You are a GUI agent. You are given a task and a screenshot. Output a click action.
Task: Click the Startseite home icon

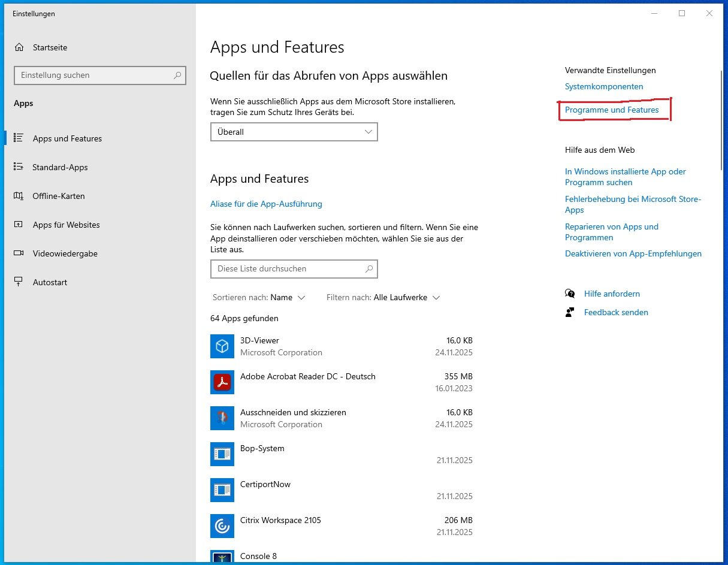click(20, 47)
